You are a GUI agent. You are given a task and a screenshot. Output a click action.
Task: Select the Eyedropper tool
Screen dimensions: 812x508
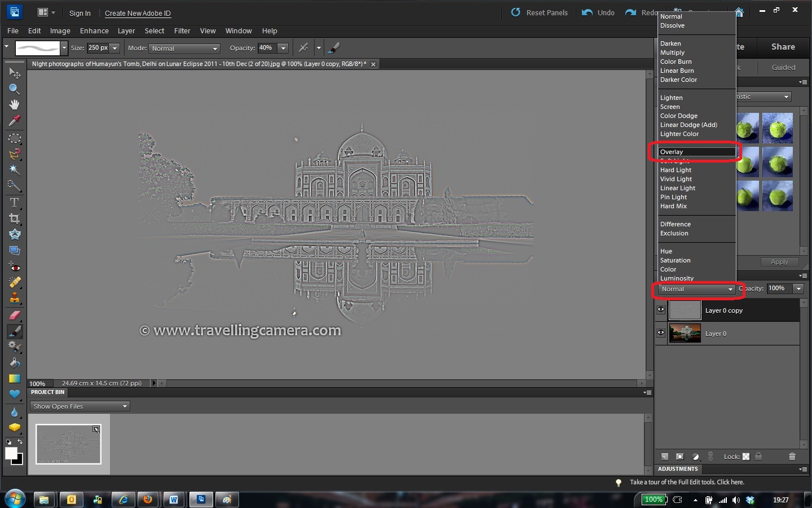[x=14, y=121]
